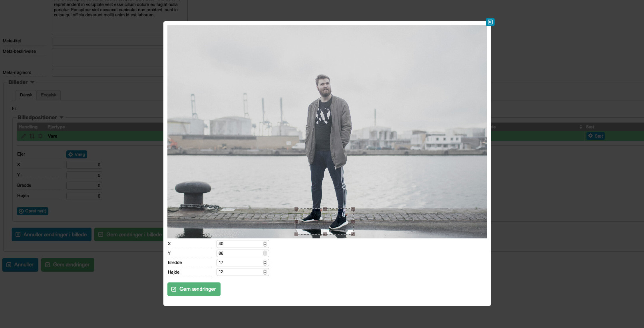Click the background Højde position field
644x328 pixels.
(x=84, y=196)
